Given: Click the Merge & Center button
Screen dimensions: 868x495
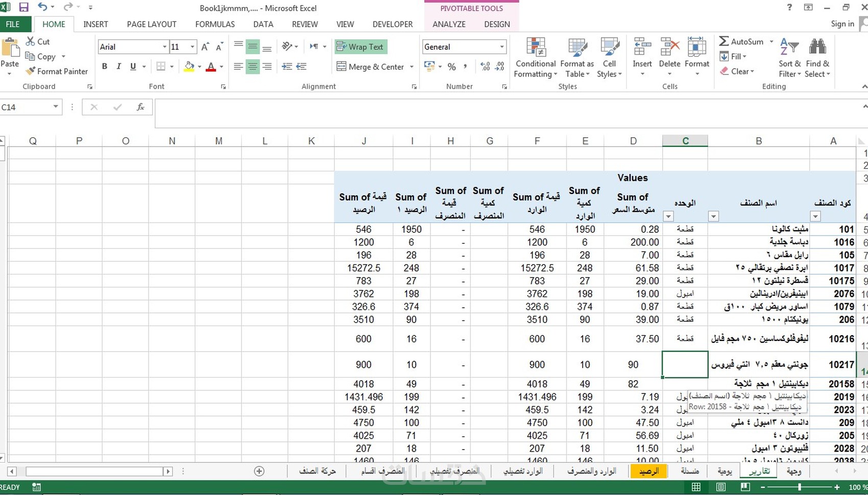Looking at the screenshot, I should click(x=371, y=67).
